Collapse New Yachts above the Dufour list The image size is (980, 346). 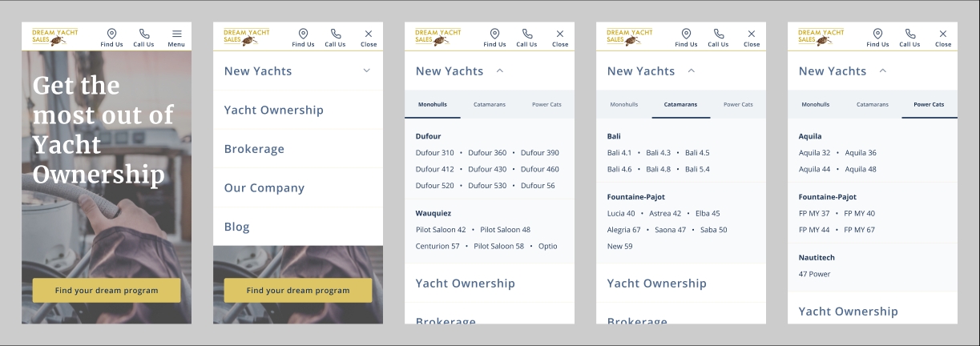tap(500, 70)
